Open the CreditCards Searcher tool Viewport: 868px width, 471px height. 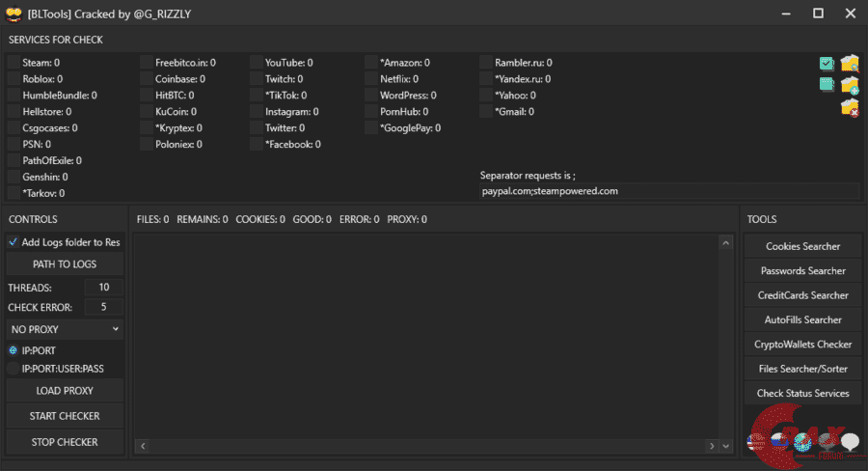(x=802, y=295)
